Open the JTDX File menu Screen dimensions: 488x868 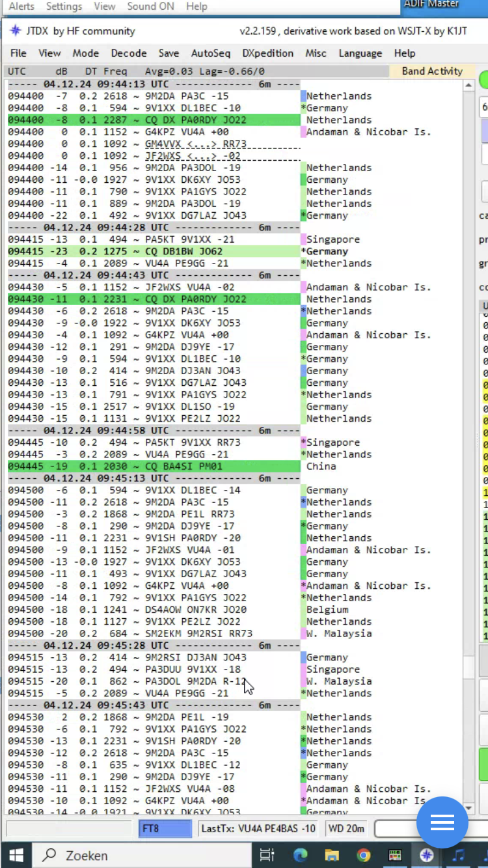coord(18,53)
